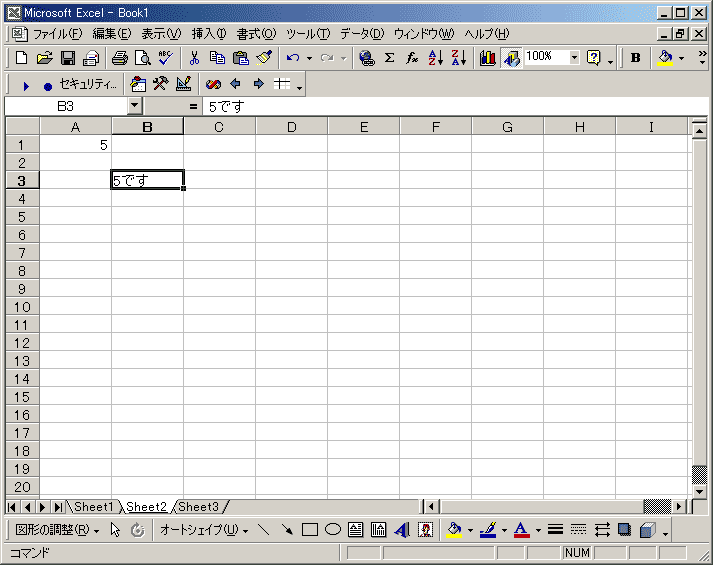This screenshot has height=565, width=713.
Task: Select row 10 header
Action: tap(22, 307)
